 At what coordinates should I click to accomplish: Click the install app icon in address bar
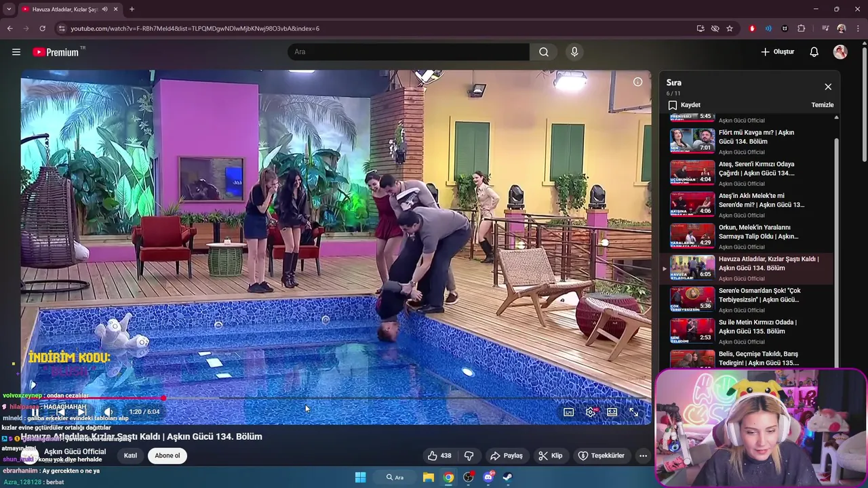(x=701, y=28)
